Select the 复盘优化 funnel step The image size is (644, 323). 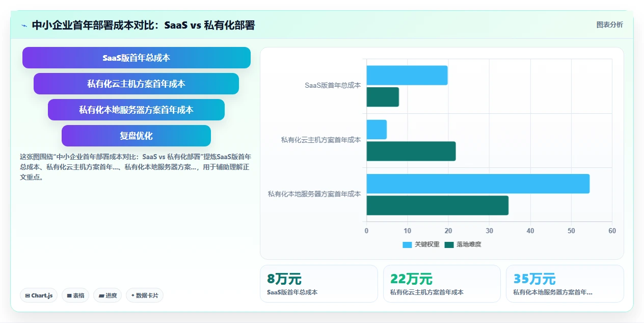pos(137,136)
